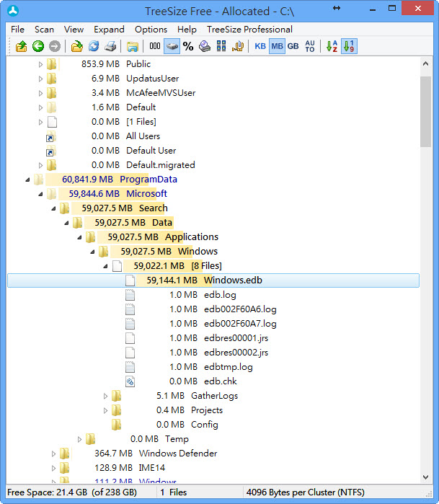The height and width of the screenshot is (504, 439).
Task: Click the vertical scrollbar thumb
Action: pos(426,112)
